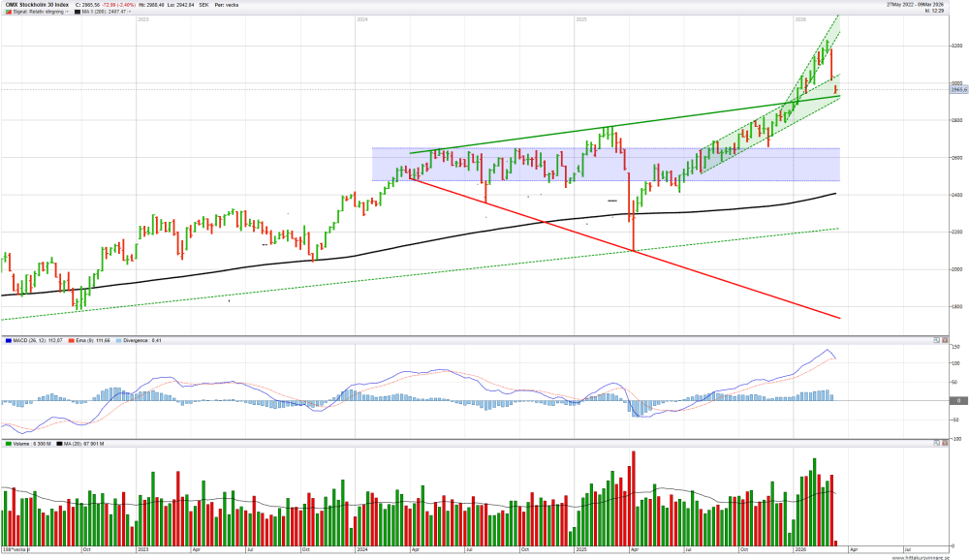969x560 pixels.
Task: Click the Ema (9): 111,66 legend text
Action: 93,341
